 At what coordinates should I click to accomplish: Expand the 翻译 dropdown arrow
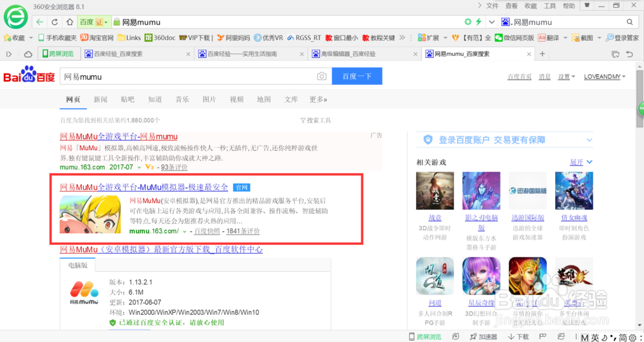[x=565, y=38]
